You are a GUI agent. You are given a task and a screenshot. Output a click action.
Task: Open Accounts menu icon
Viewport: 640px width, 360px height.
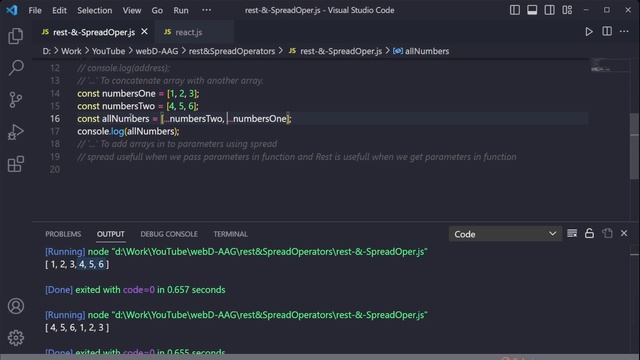click(16, 306)
